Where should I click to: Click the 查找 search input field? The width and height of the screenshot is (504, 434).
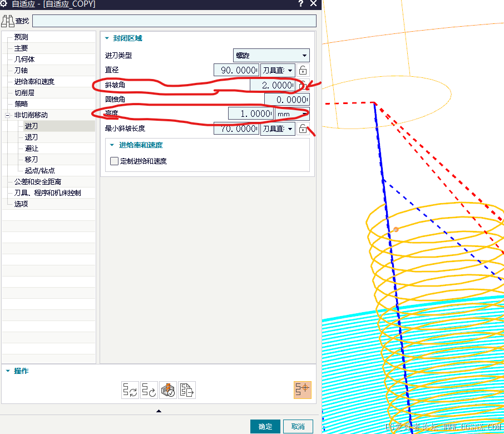[174, 21]
